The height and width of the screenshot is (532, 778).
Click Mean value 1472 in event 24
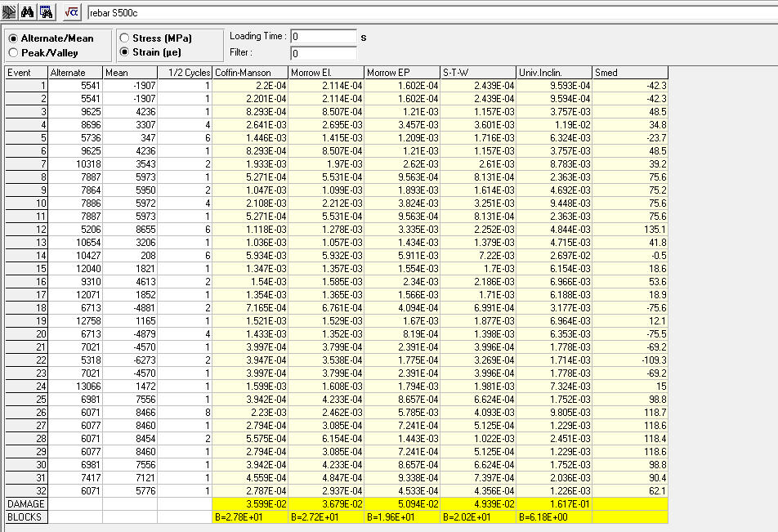[130, 386]
